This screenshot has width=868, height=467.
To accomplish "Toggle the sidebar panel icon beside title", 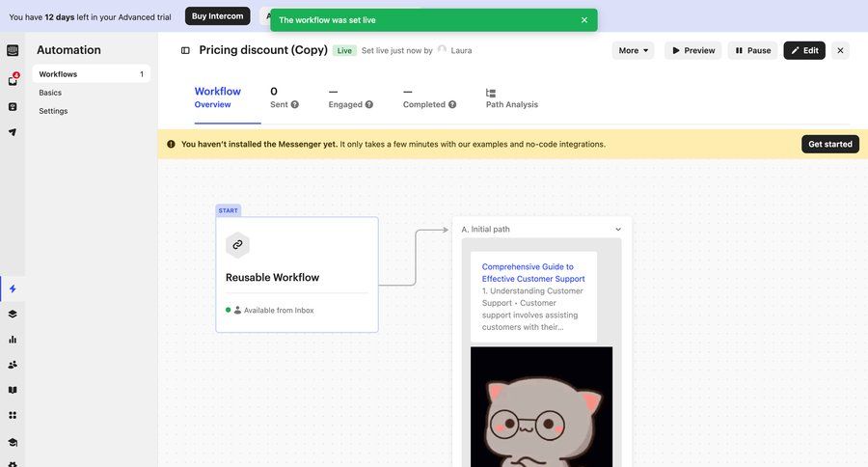I will (x=185, y=50).
